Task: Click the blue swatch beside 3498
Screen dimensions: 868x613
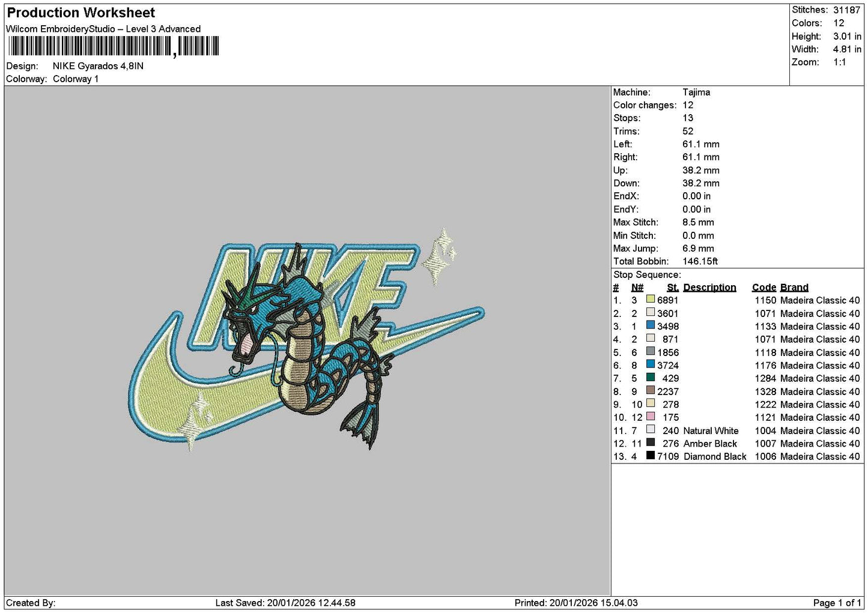Action: [x=651, y=325]
